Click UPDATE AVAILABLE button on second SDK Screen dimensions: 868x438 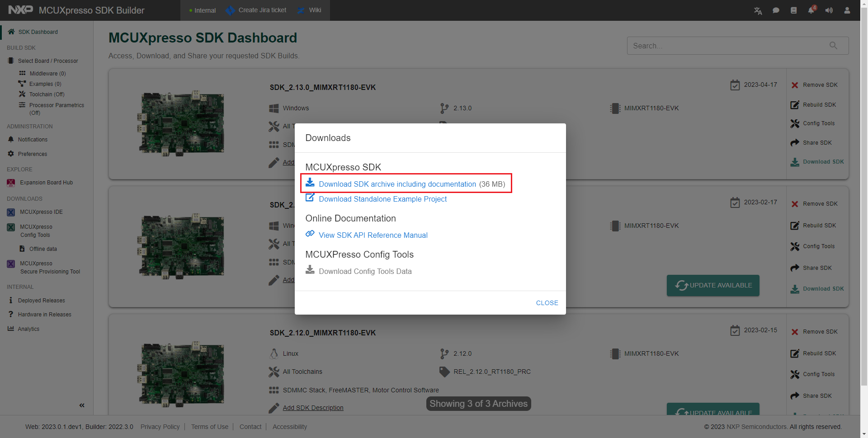click(713, 286)
